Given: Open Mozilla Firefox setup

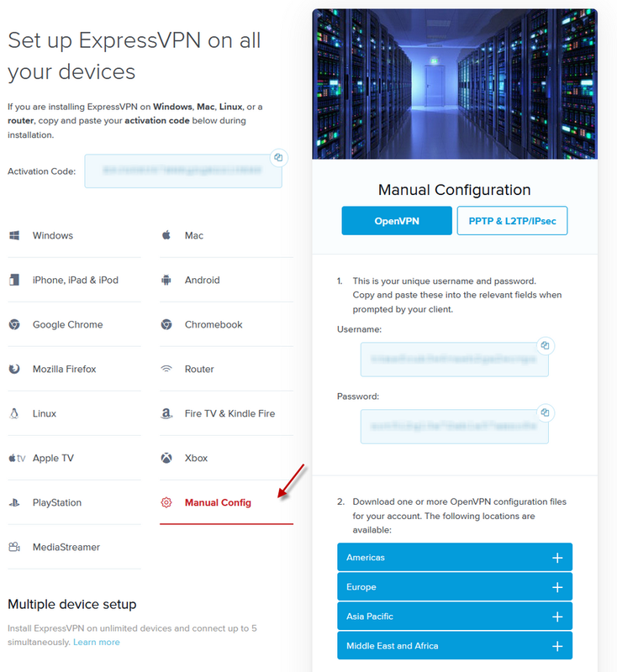Looking at the screenshot, I should [x=74, y=370].
